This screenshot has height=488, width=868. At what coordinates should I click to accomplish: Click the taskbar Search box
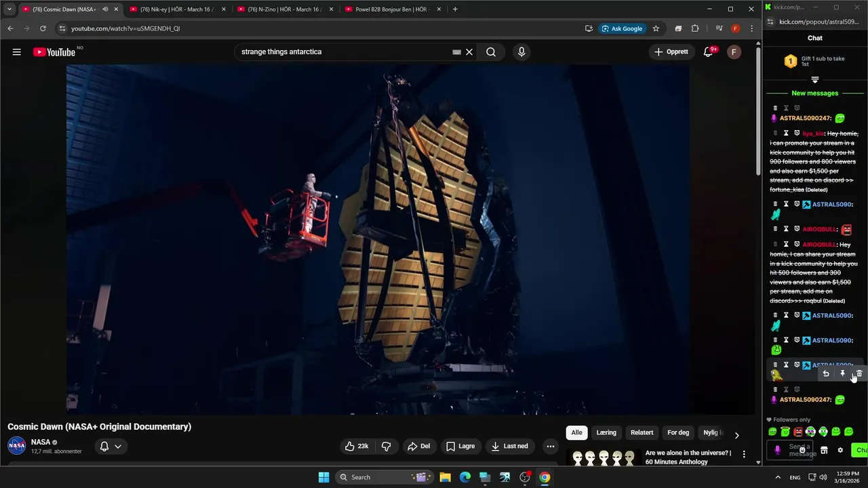click(x=384, y=477)
